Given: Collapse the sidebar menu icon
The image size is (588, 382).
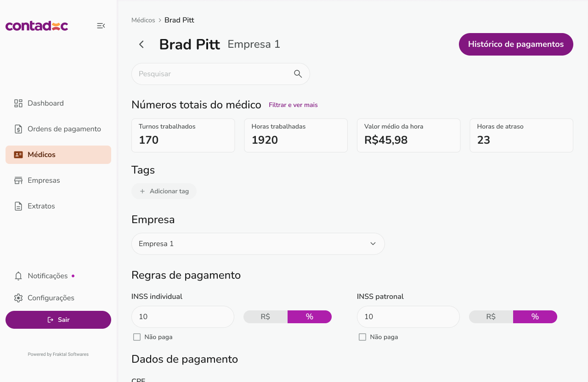Looking at the screenshot, I should click(101, 26).
